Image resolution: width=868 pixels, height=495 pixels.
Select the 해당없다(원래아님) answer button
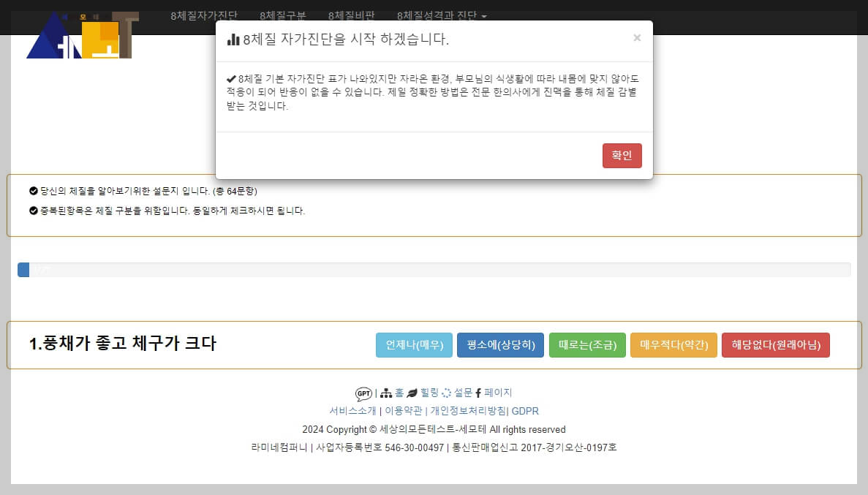(775, 344)
